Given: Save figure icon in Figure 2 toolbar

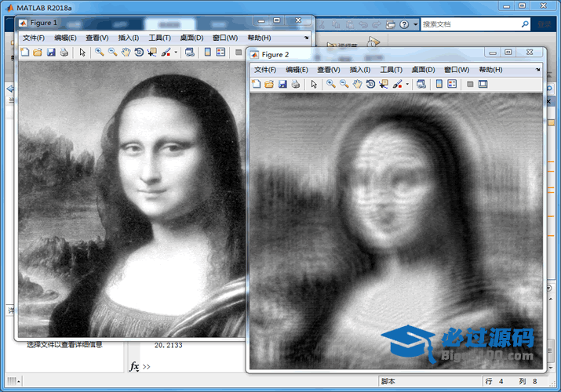Looking at the screenshot, I should 282,84.
